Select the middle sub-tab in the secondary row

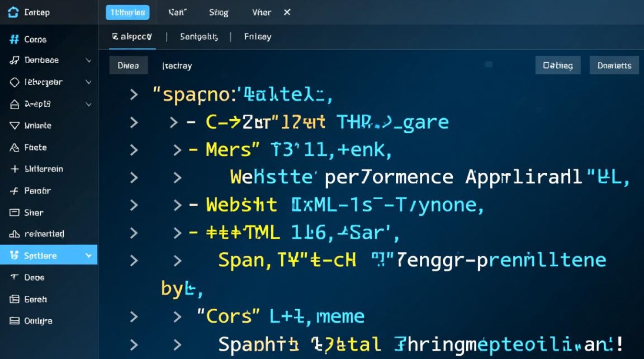199,37
